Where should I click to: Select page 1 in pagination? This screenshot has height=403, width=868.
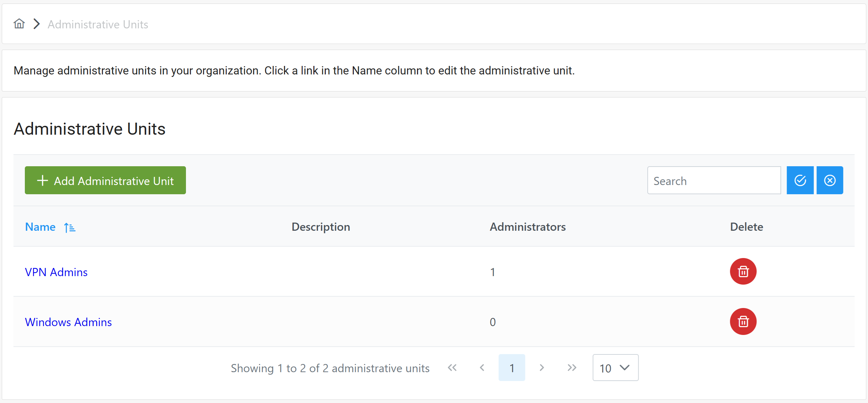coord(512,368)
